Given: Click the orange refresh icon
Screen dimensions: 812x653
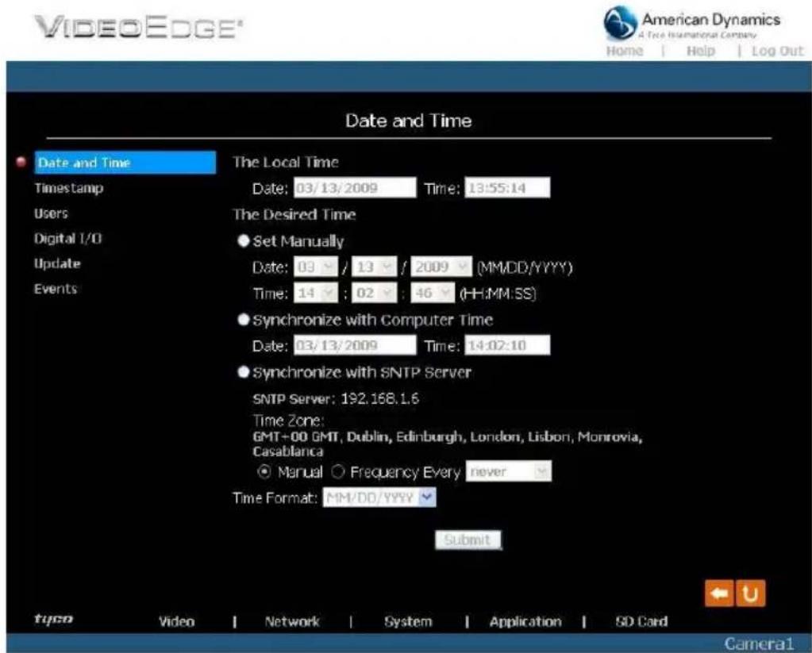Looking at the screenshot, I should pyautogui.click(x=750, y=593).
